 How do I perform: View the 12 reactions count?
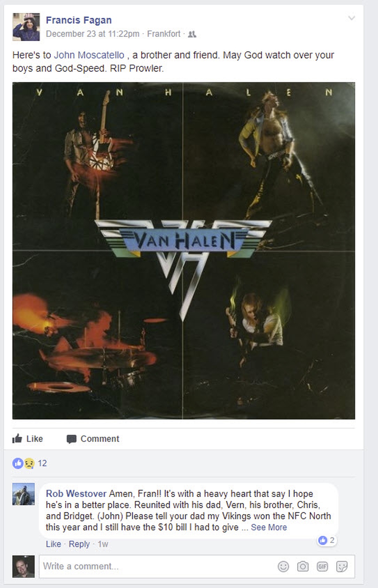coord(42,463)
